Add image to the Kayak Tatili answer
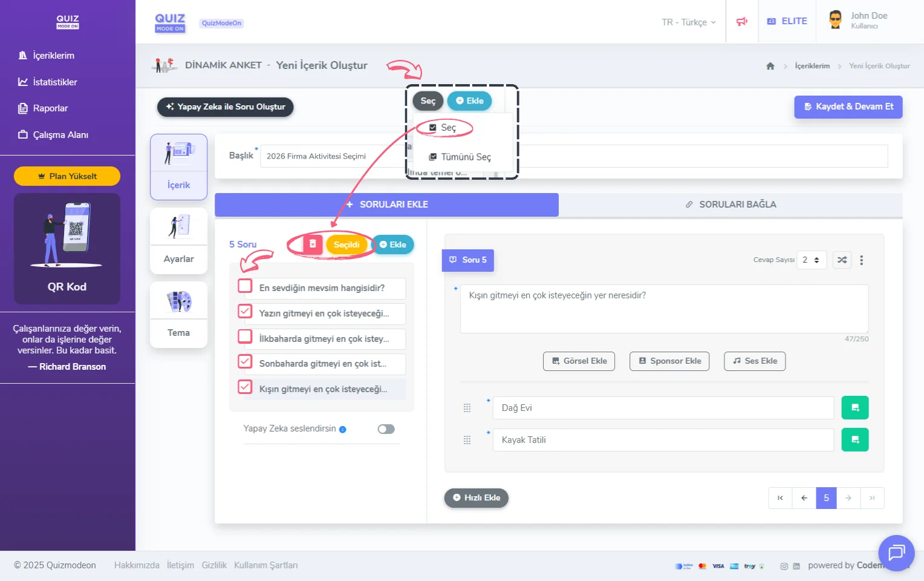The image size is (924, 581). pos(854,440)
